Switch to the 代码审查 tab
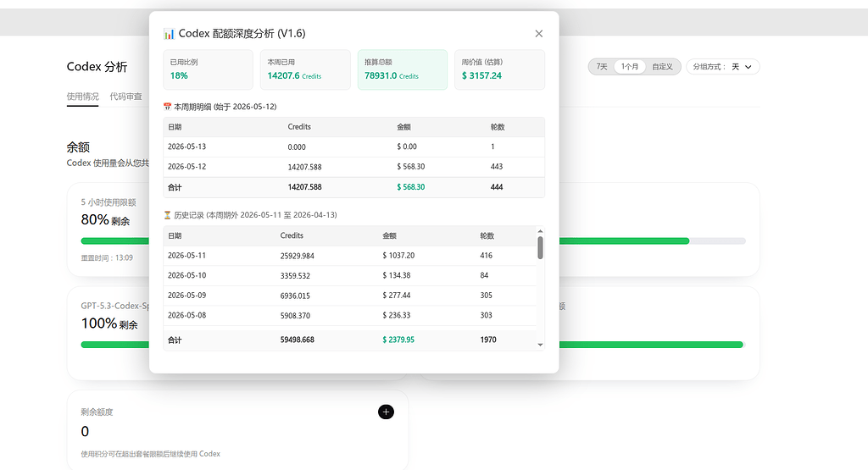Viewport: 868px width, 470px height. (x=125, y=97)
